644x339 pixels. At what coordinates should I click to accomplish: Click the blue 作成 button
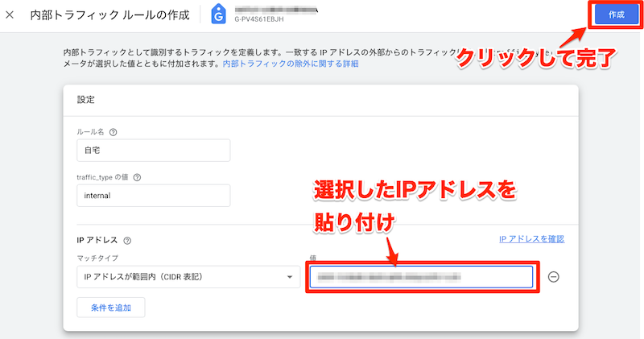[616, 15]
